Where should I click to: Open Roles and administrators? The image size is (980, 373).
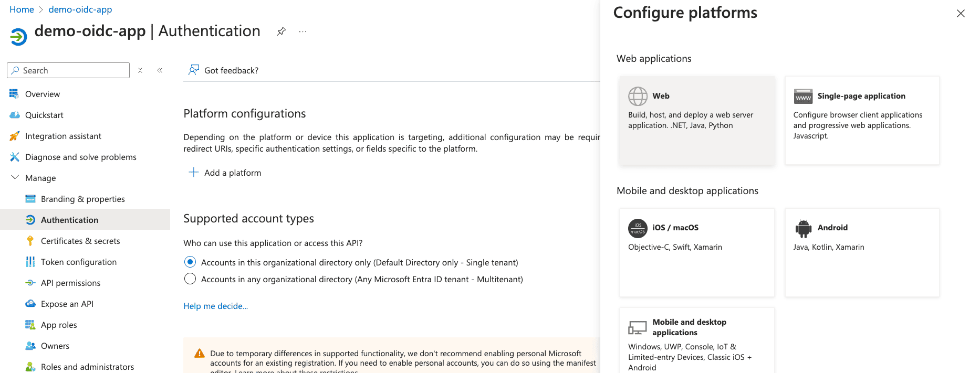[87, 366]
